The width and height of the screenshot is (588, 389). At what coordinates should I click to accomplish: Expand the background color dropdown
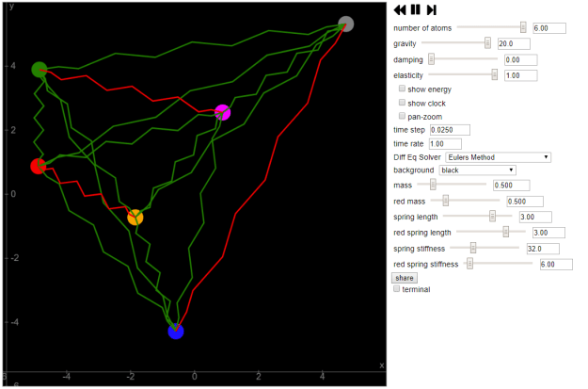coord(478,170)
